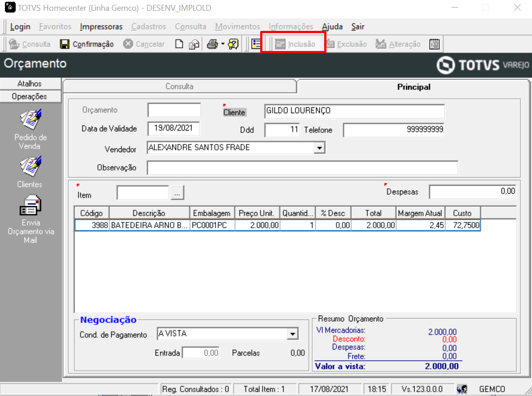532x396 pixels.
Task: Click the PC0001PC embalagem cell
Action: [x=212, y=225]
